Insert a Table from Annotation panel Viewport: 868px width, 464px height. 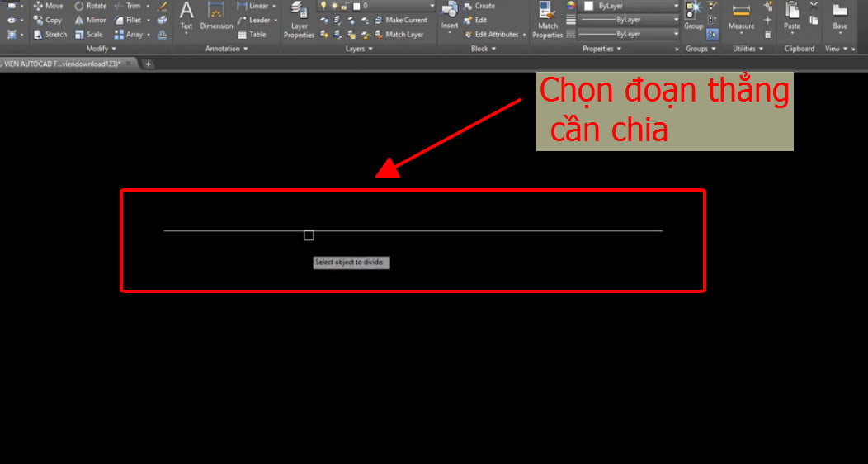[x=252, y=35]
